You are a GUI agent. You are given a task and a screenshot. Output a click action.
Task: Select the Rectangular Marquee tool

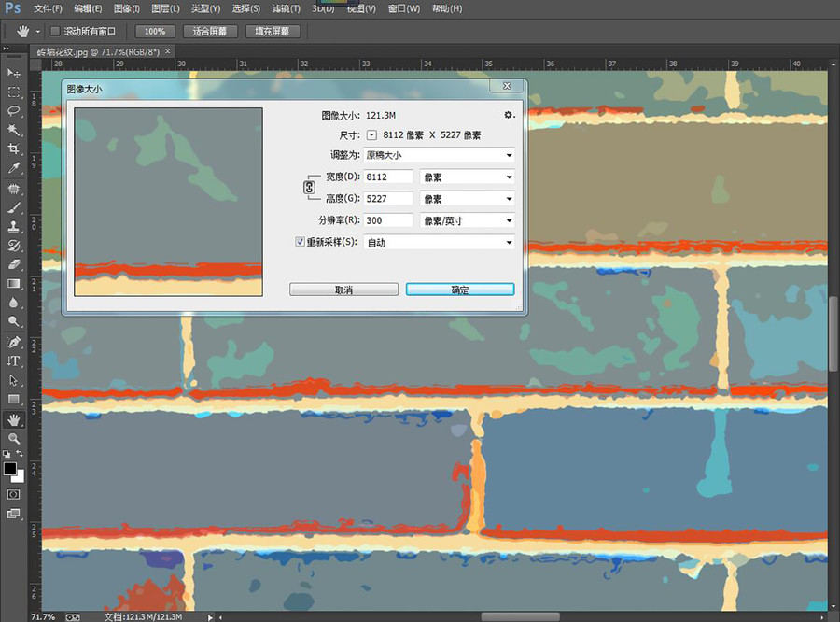point(13,92)
